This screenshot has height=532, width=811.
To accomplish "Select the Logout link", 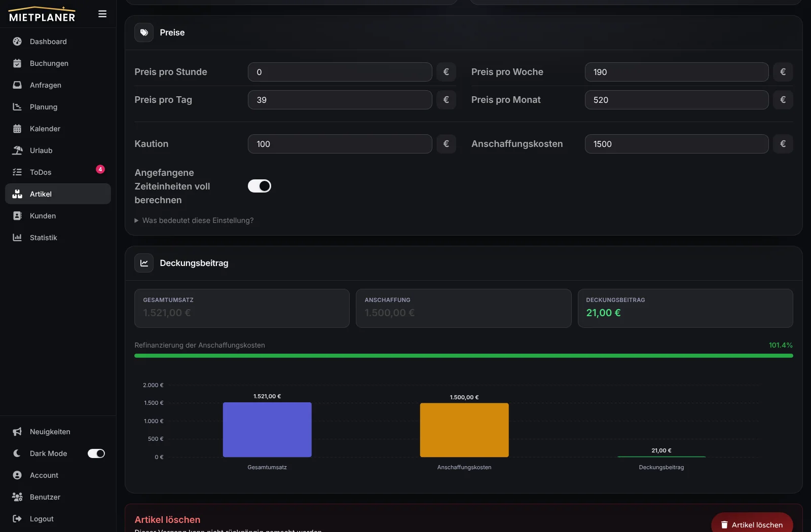I will 58,519.
